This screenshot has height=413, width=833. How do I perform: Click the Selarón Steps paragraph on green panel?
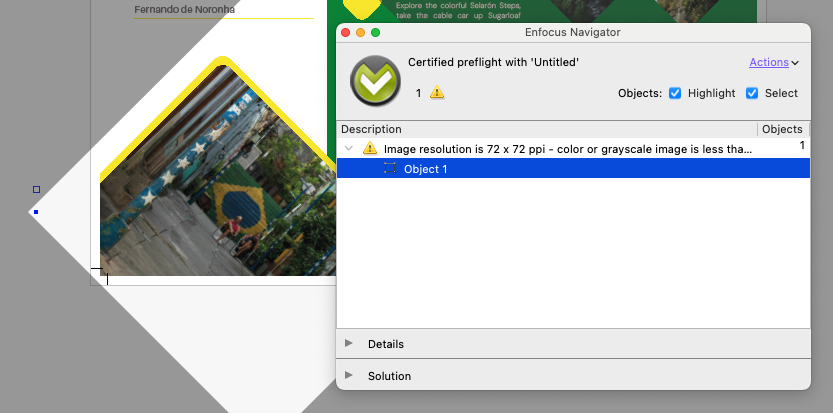pyautogui.click(x=458, y=11)
